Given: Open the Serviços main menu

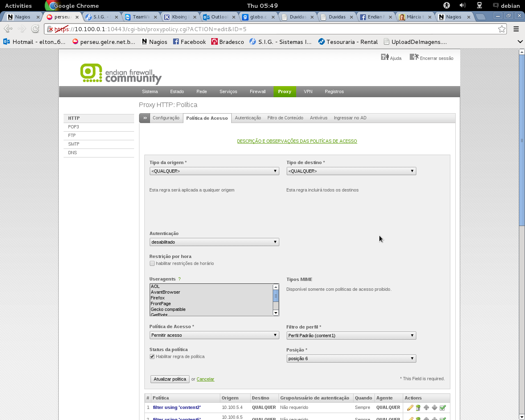Looking at the screenshot, I should tap(228, 91).
